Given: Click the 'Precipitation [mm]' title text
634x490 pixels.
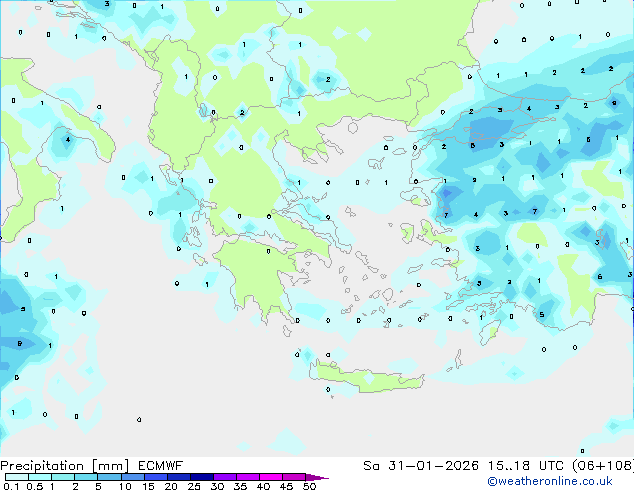Looking at the screenshot, I should coord(65,466).
